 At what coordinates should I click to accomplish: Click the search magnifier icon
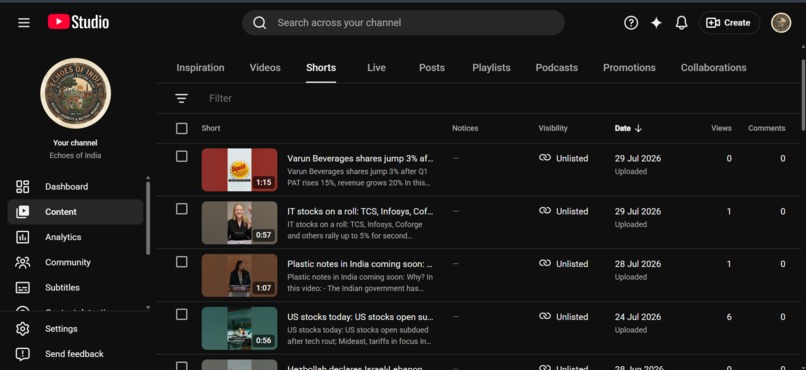point(260,23)
